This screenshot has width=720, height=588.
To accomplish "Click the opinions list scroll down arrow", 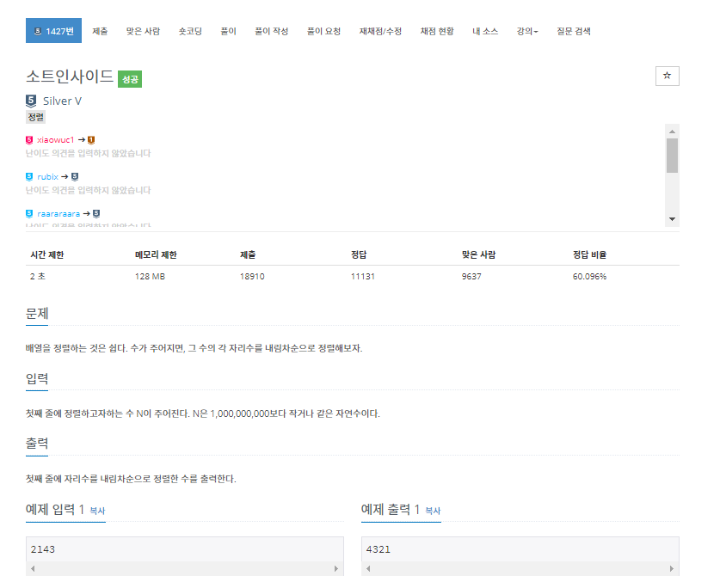I will [672, 219].
